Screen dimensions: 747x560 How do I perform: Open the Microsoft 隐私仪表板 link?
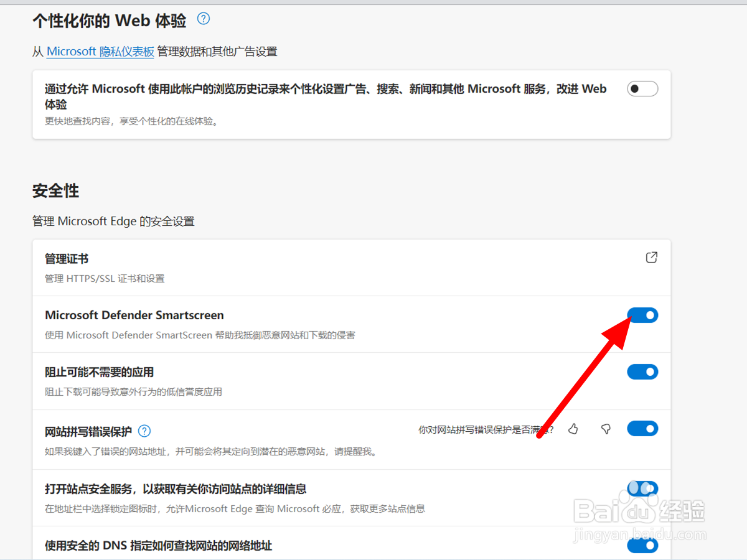(x=100, y=52)
